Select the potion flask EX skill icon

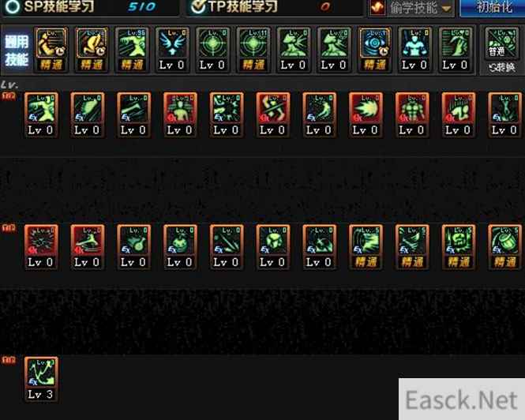click(x=133, y=247)
